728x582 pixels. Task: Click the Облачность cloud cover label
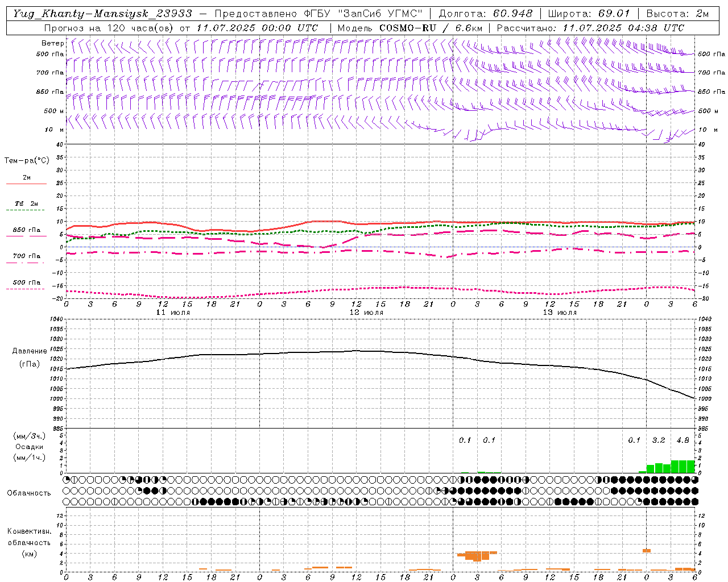point(29,493)
